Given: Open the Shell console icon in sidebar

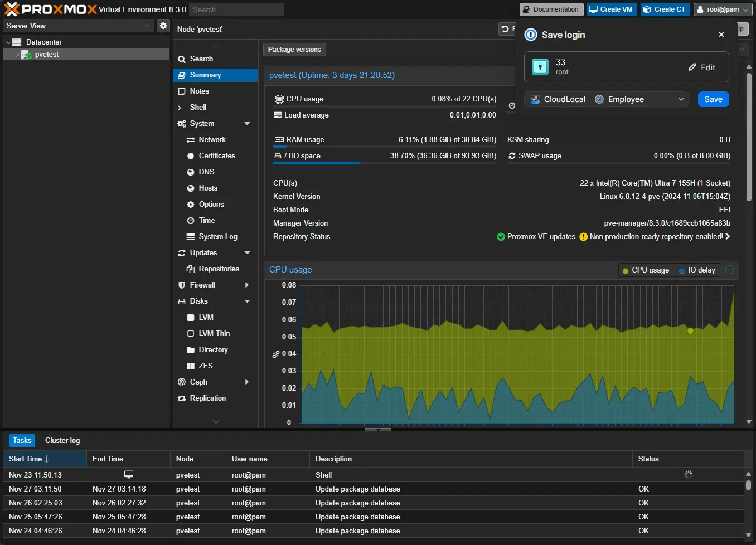Looking at the screenshot, I should tap(182, 108).
